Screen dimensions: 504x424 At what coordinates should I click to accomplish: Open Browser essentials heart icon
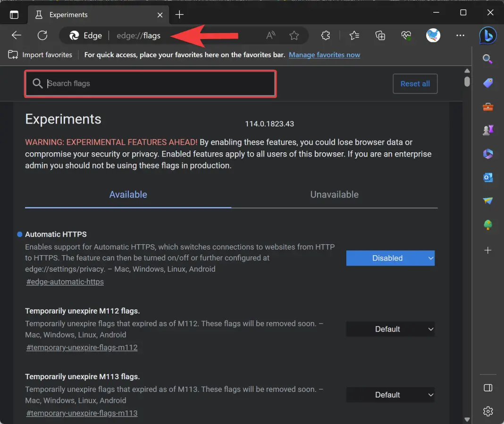(x=406, y=35)
